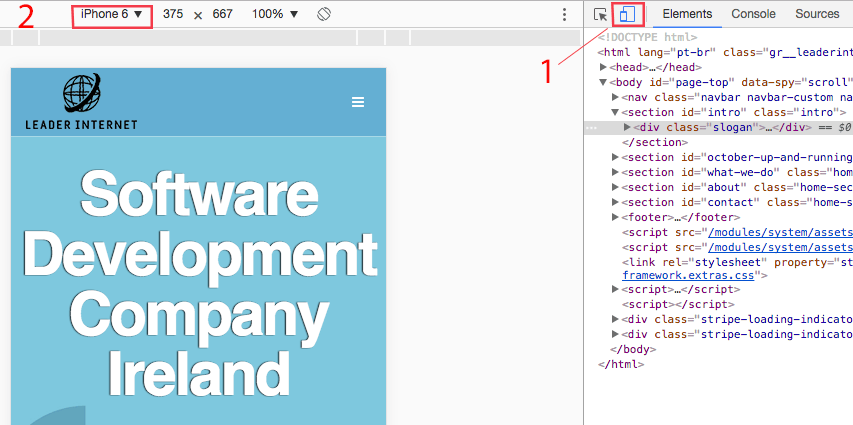Screen dimensions: 853x425
Task: Expand the head element node
Action: pyautogui.click(x=603, y=67)
